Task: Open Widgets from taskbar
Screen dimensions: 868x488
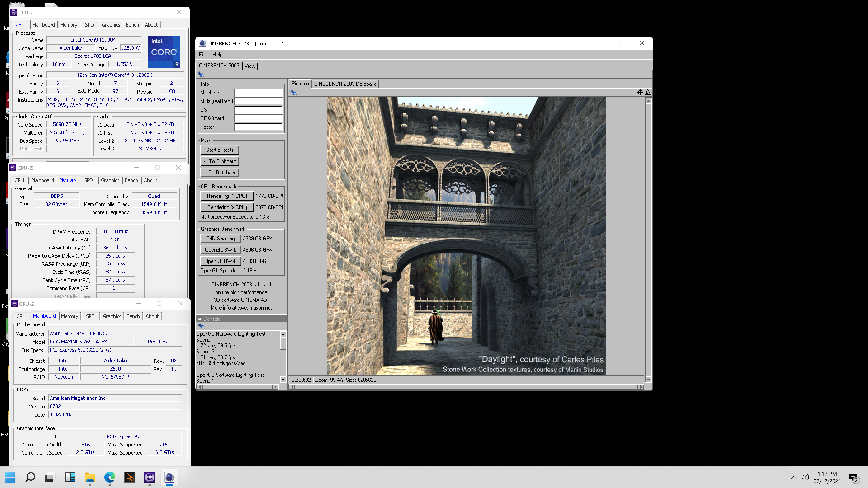Action: click(70, 477)
